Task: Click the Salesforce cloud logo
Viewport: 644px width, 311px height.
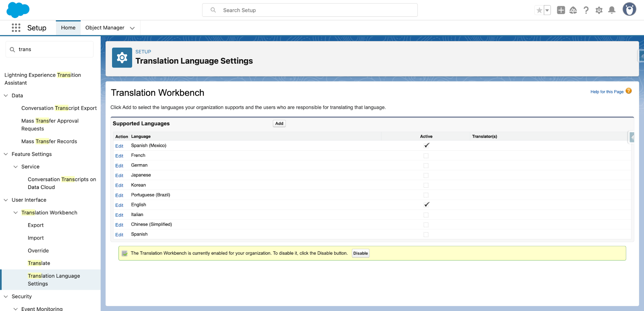Action: tap(18, 10)
